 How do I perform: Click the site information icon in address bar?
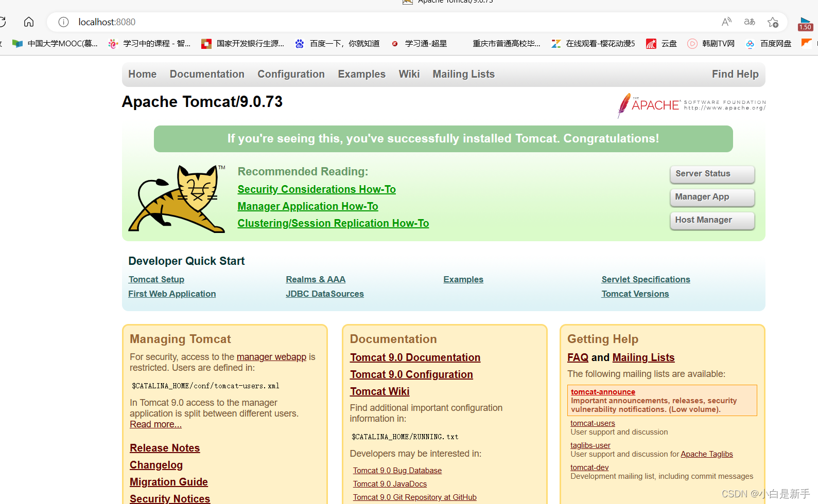point(63,22)
